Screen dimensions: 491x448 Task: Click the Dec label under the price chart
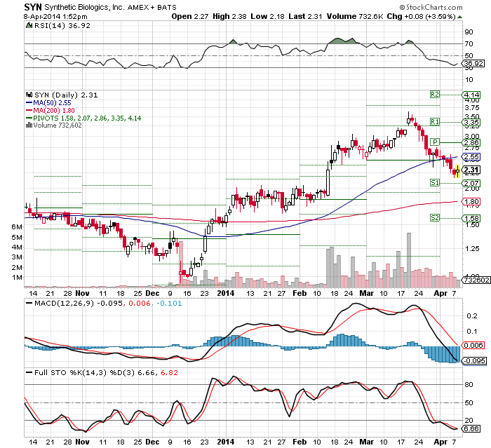(x=153, y=293)
